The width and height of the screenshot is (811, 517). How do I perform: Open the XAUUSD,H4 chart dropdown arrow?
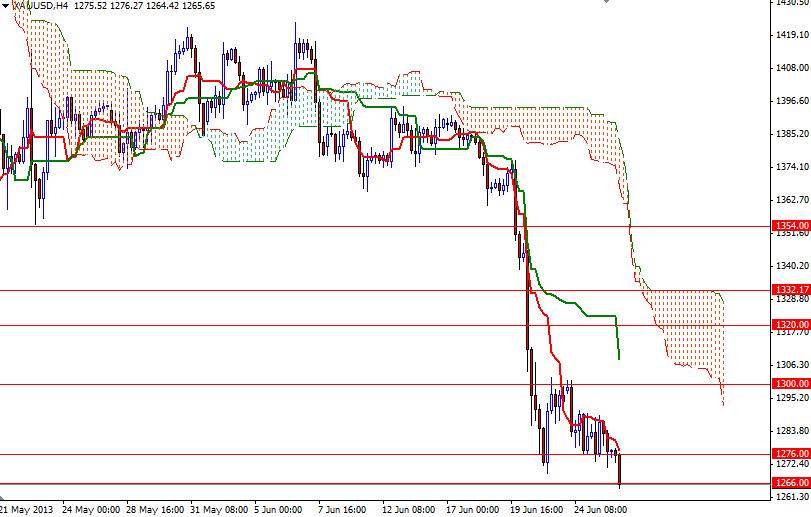[x=5, y=5]
